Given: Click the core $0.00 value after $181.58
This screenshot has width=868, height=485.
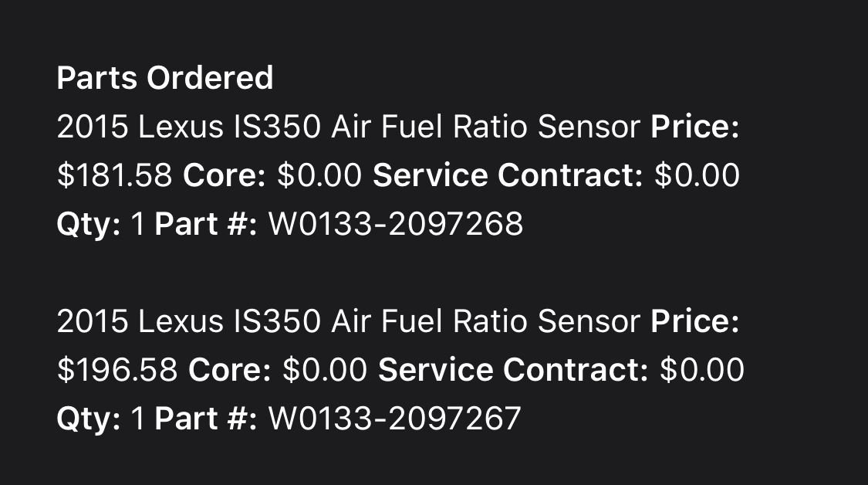Looking at the screenshot, I should (319, 176).
